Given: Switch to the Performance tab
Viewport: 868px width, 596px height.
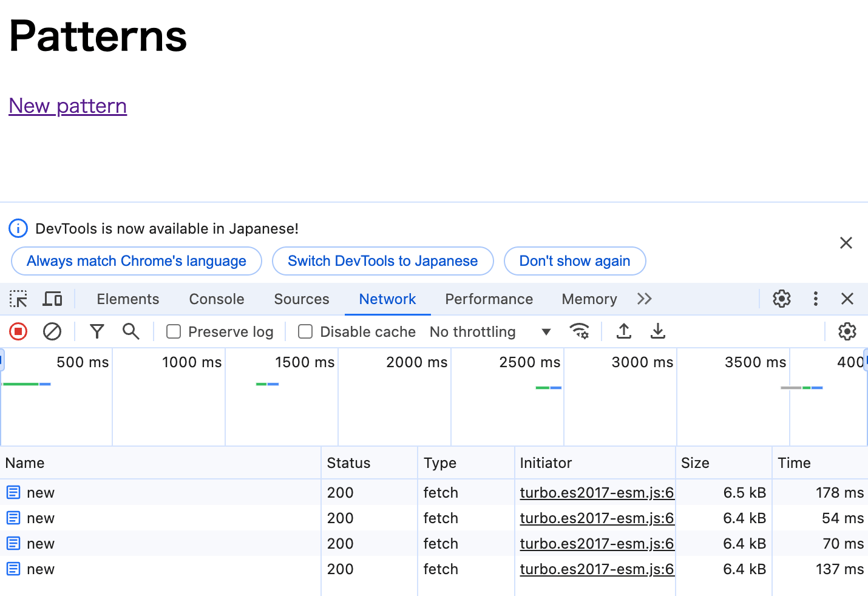Looking at the screenshot, I should tap(489, 299).
